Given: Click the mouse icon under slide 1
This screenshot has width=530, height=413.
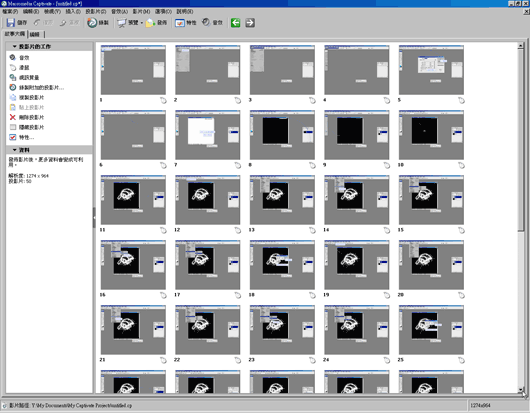Looking at the screenshot, I should tap(163, 100).
